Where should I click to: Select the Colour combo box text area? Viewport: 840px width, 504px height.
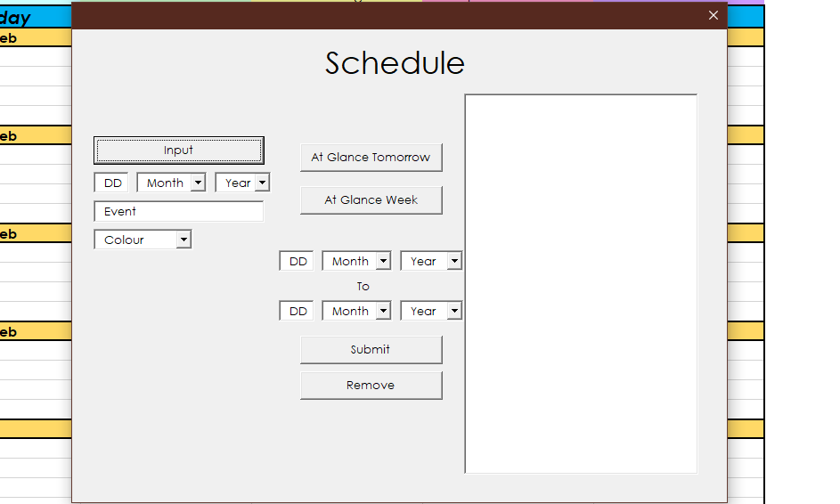click(x=136, y=240)
